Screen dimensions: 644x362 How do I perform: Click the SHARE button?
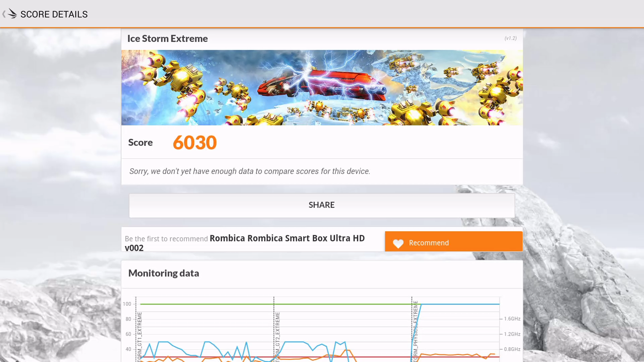click(x=322, y=205)
